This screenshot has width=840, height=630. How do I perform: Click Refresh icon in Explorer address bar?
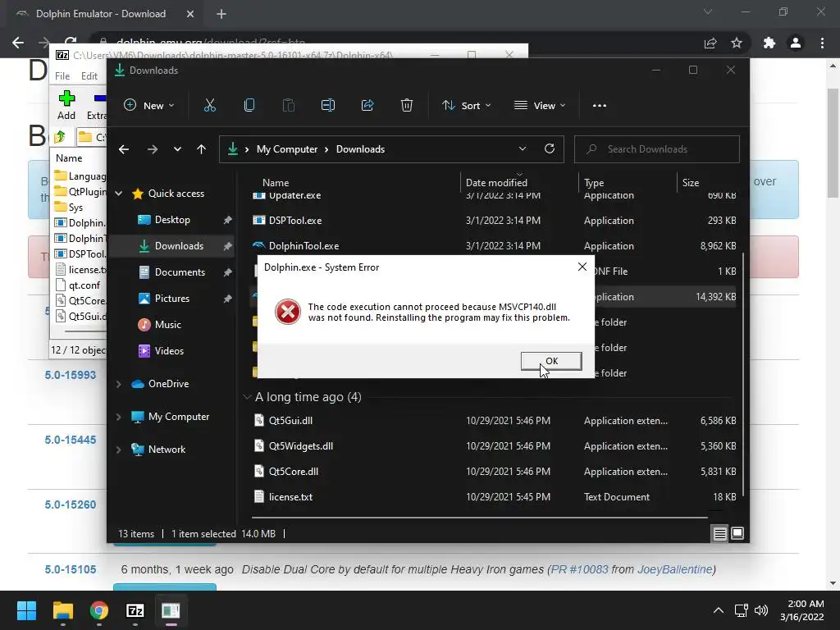[x=550, y=149]
